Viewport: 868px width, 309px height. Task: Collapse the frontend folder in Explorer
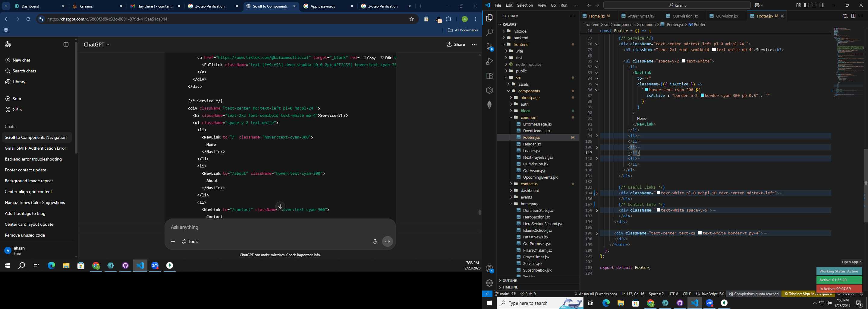point(504,45)
